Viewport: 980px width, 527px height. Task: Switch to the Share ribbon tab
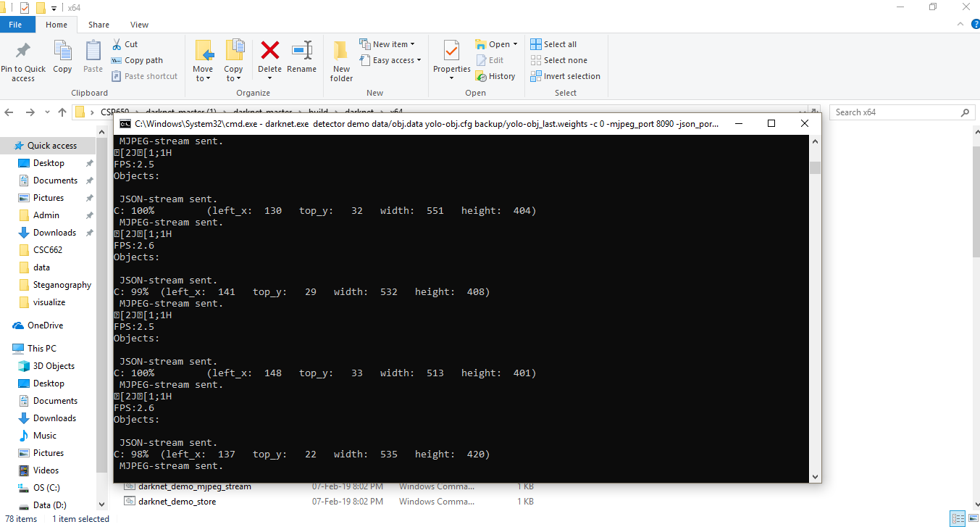click(99, 25)
